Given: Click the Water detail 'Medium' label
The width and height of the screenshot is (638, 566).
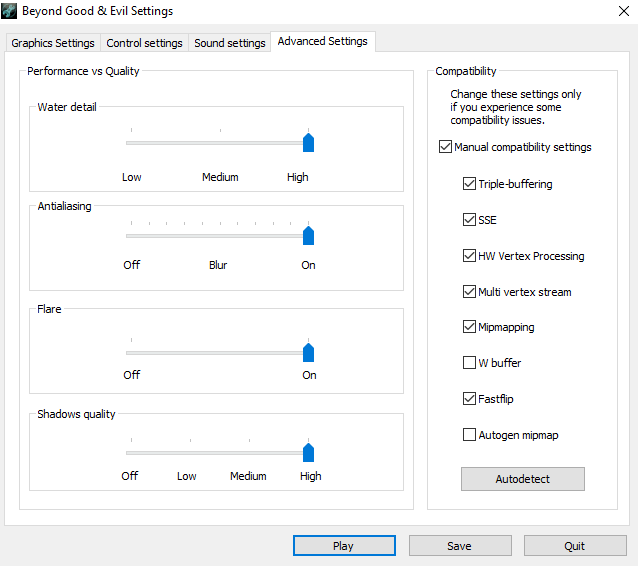Looking at the screenshot, I should (220, 177).
